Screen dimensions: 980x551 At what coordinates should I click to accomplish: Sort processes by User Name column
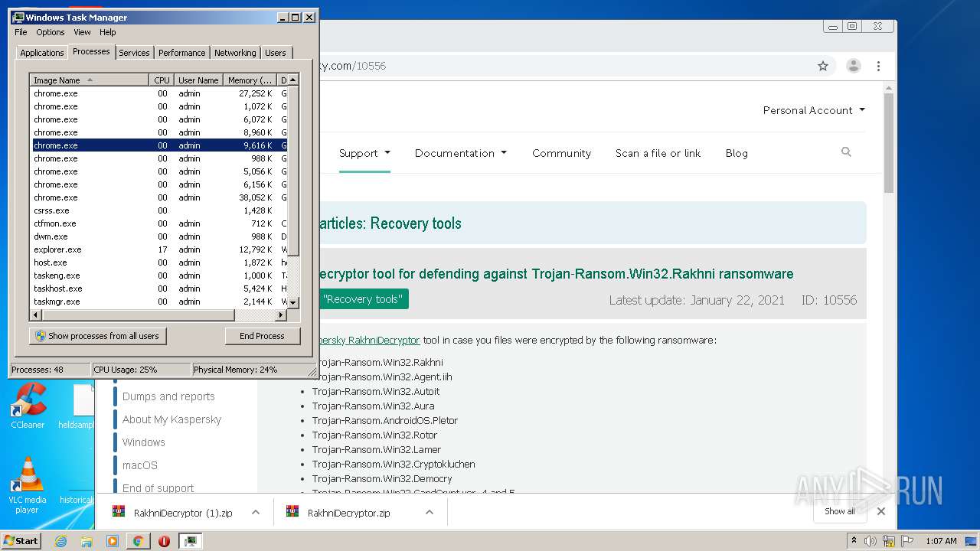click(198, 80)
